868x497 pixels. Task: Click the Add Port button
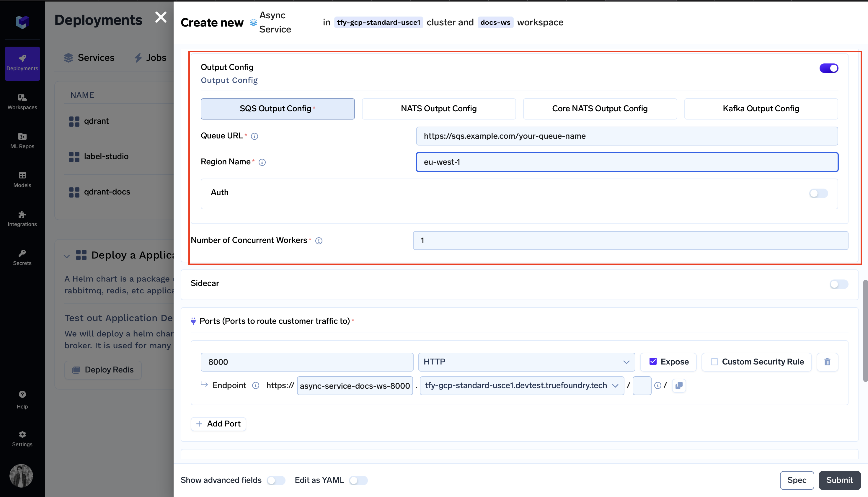218,424
